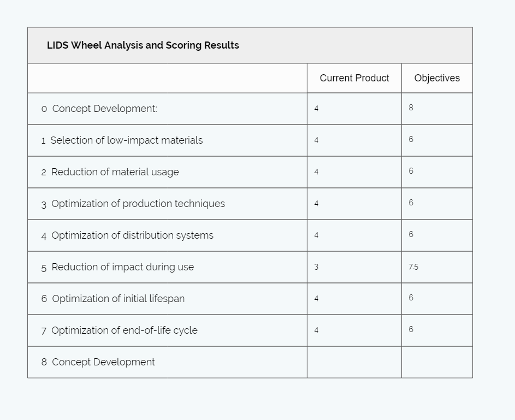The height and width of the screenshot is (420, 515).
Task: Click "Selection of low-impact materials" row label
Action: 126,140
